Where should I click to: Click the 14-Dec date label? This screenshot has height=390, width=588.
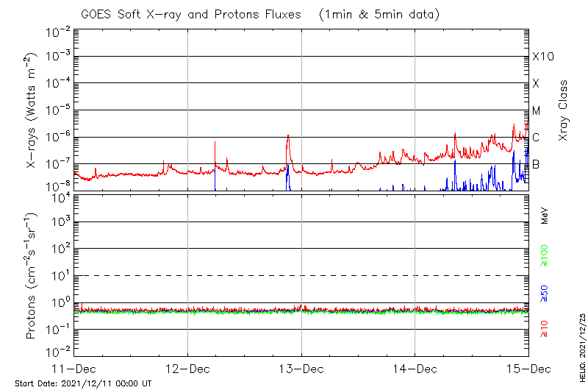click(x=415, y=368)
